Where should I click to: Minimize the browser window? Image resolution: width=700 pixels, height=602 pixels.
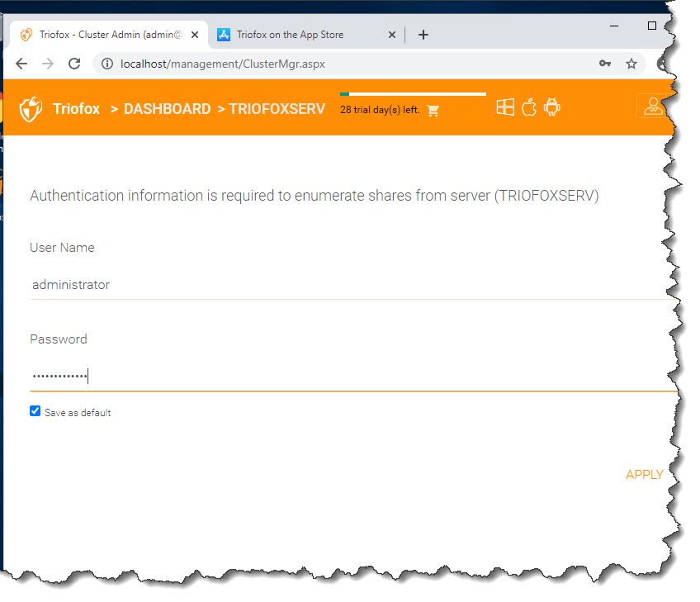614,26
